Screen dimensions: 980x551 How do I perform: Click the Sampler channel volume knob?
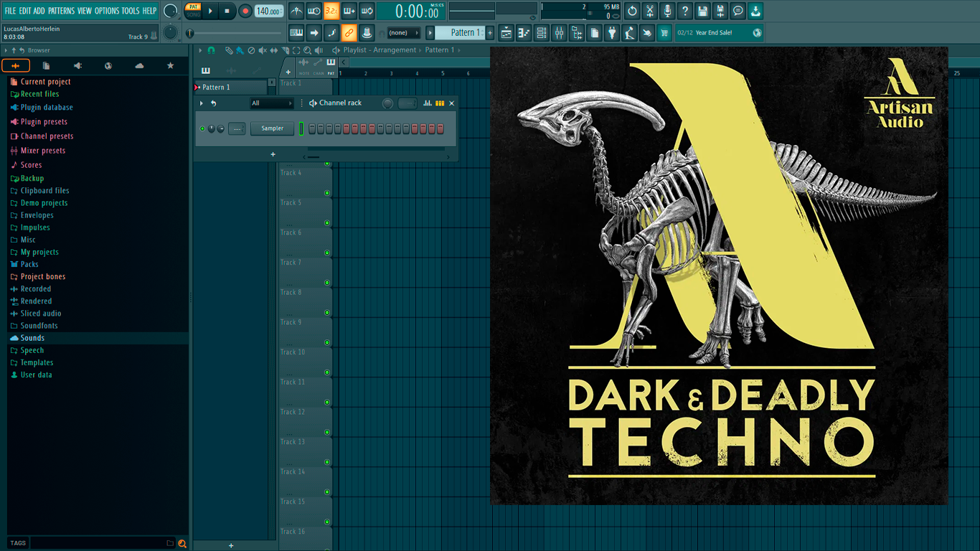coord(220,128)
